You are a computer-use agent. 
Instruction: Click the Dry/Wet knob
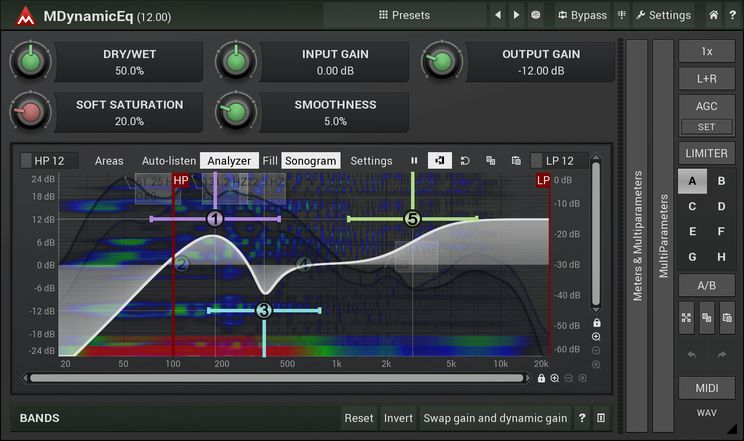30,62
